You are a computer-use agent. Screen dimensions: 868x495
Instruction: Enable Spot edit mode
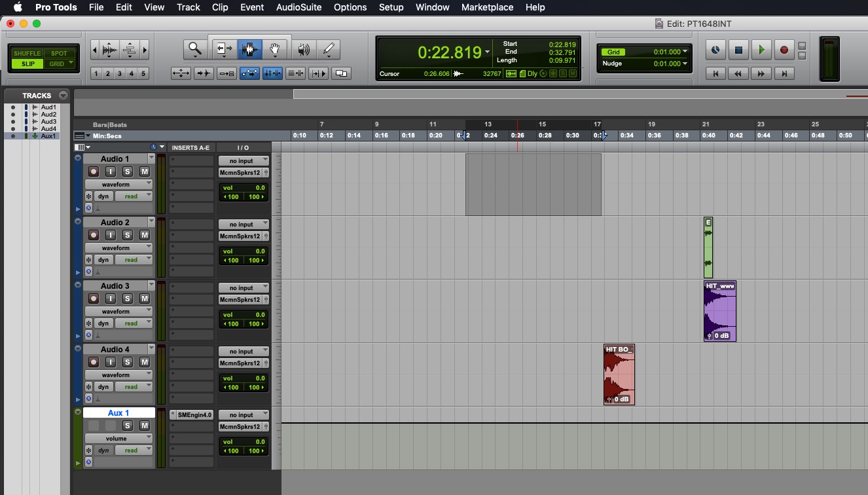tap(60, 53)
